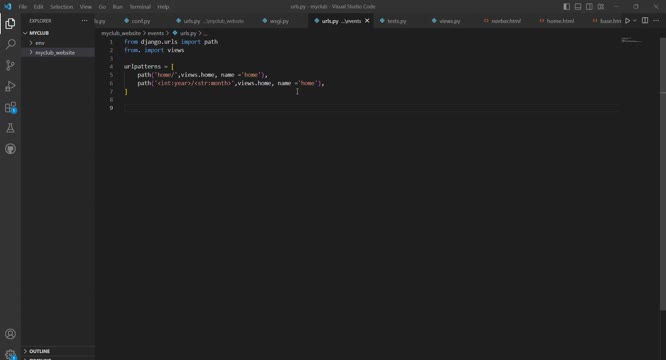Open the Search view icon
The image size is (666, 360).
click(10, 44)
